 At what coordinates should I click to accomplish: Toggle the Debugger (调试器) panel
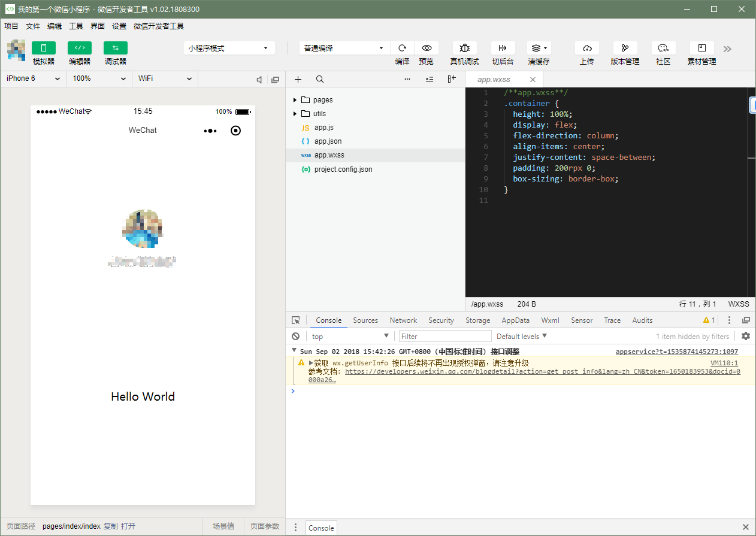coord(116,48)
